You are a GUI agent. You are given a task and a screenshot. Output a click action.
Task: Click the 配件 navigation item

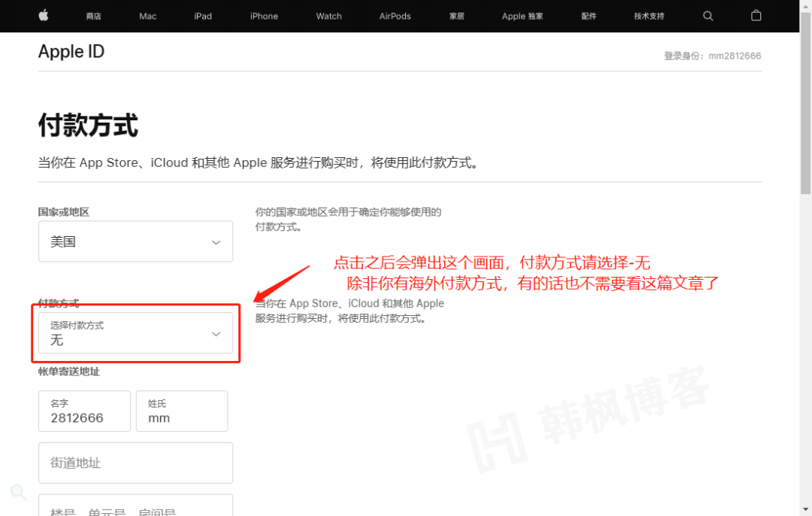(589, 16)
